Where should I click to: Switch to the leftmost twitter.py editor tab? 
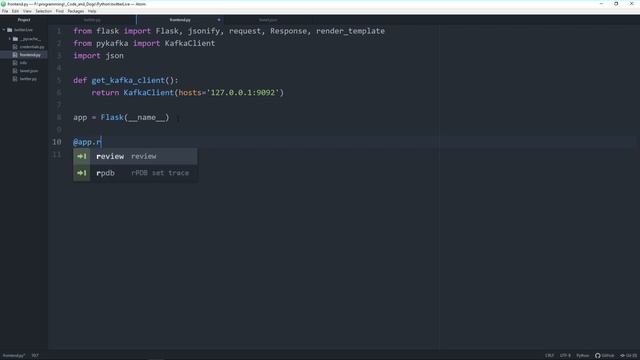click(x=92, y=20)
